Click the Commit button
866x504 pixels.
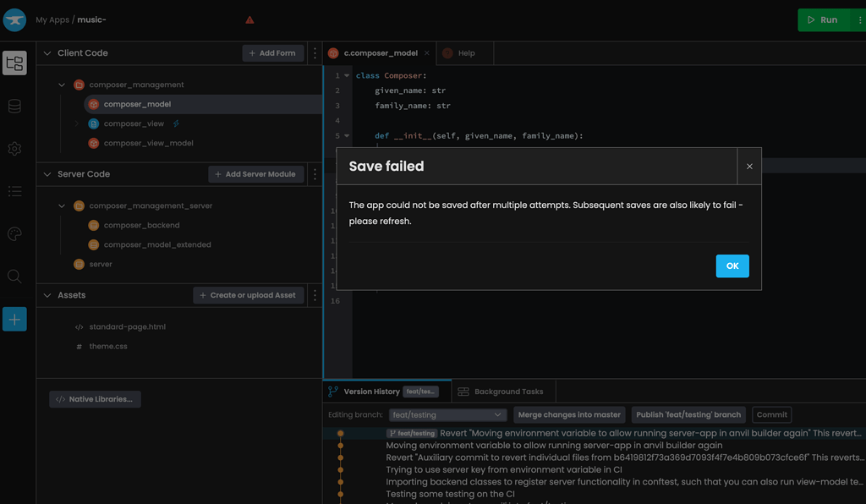pos(770,414)
